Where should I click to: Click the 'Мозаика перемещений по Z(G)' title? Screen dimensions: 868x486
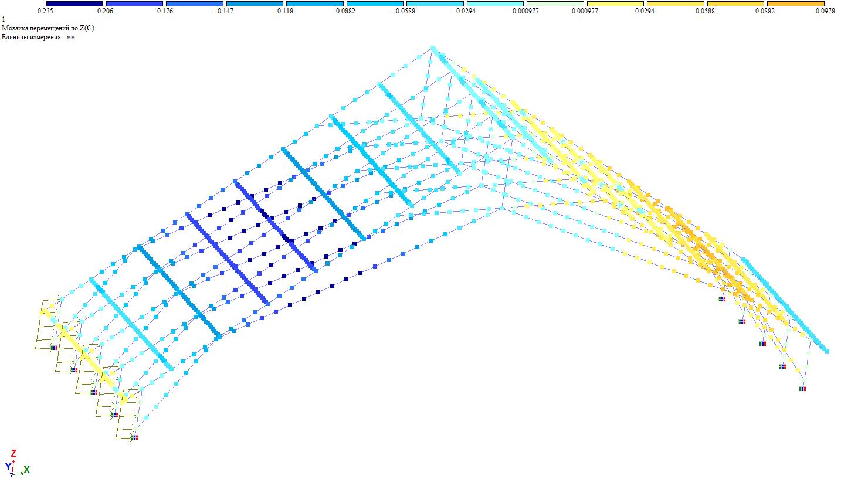pyautogui.click(x=48, y=28)
